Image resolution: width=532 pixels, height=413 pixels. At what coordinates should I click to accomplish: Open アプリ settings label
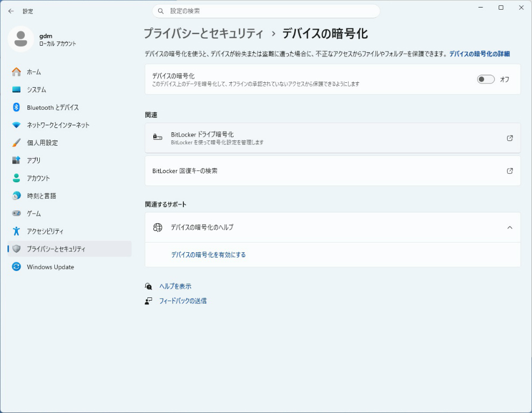[33, 160]
